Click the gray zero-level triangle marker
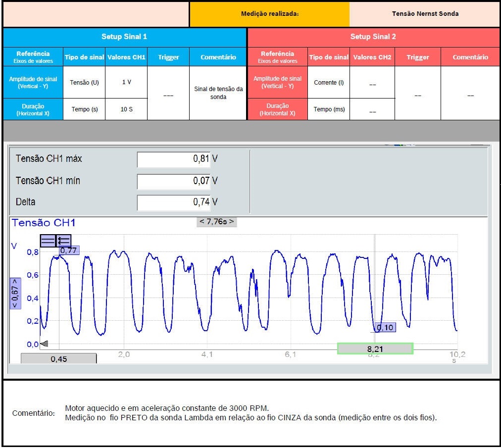The image size is (501, 448). click(44, 344)
